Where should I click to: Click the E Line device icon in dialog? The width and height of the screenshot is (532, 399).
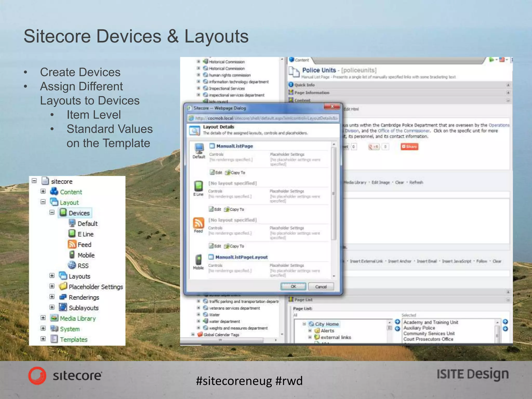(x=198, y=186)
